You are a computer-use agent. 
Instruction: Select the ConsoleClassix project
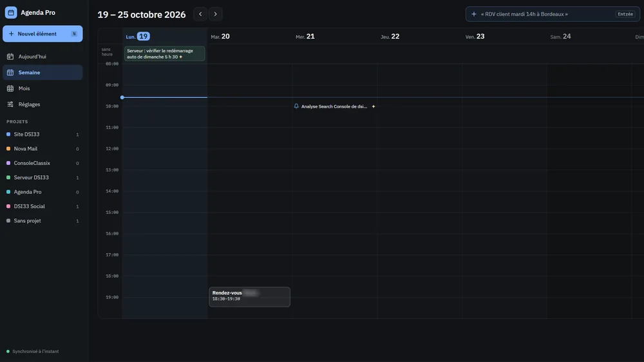[x=43, y=163]
